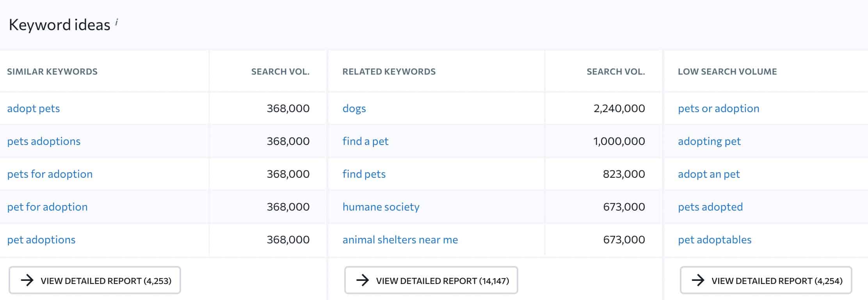Open the 'pet for adoption' keyword
868x300 pixels.
tap(47, 207)
